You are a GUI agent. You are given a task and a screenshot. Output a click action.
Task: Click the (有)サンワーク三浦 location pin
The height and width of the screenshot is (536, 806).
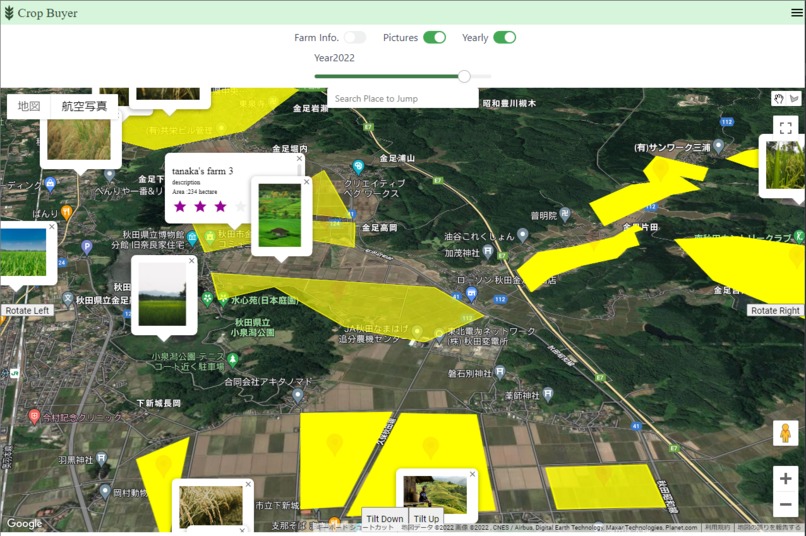pyautogui.click(x=719, y=146)
